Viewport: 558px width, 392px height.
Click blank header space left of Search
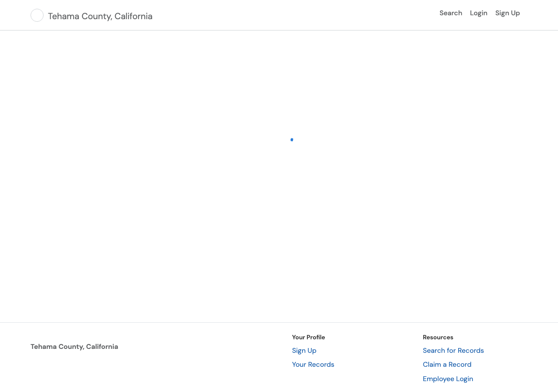point(296,15)
